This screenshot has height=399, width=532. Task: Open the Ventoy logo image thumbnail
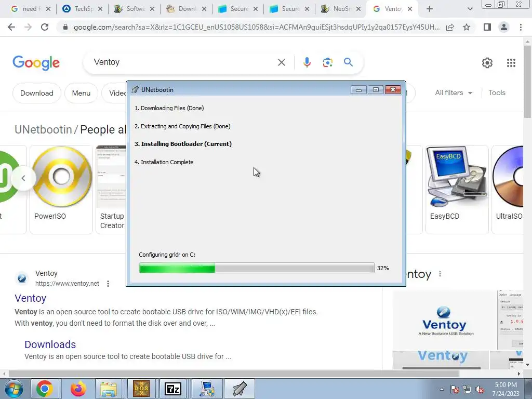445,320
